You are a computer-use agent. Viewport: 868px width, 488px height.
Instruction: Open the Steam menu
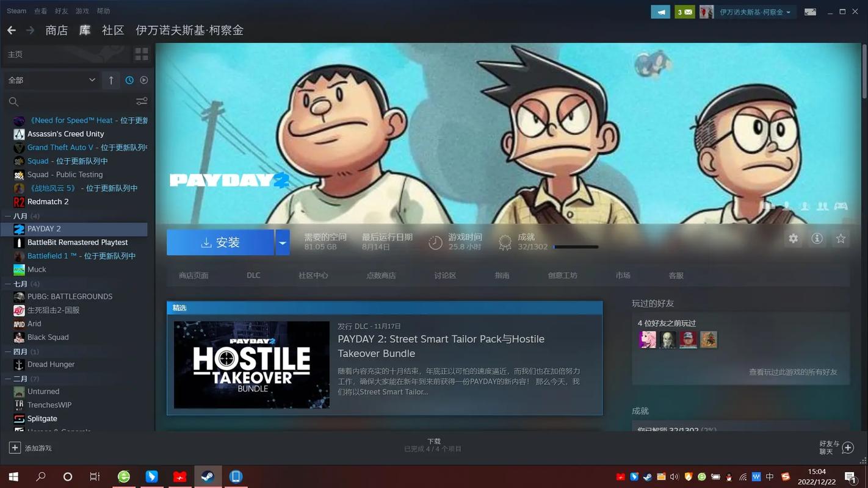[x=16, y=11]
